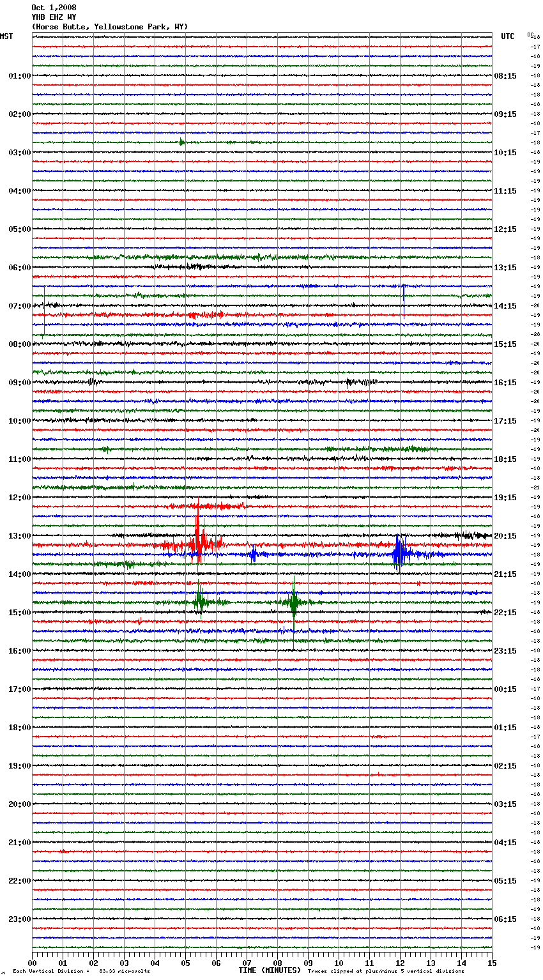Click the large blue seismic burst near minute 12
The height and width of the screenshot is (980, 543).
(x=401, y=553)
